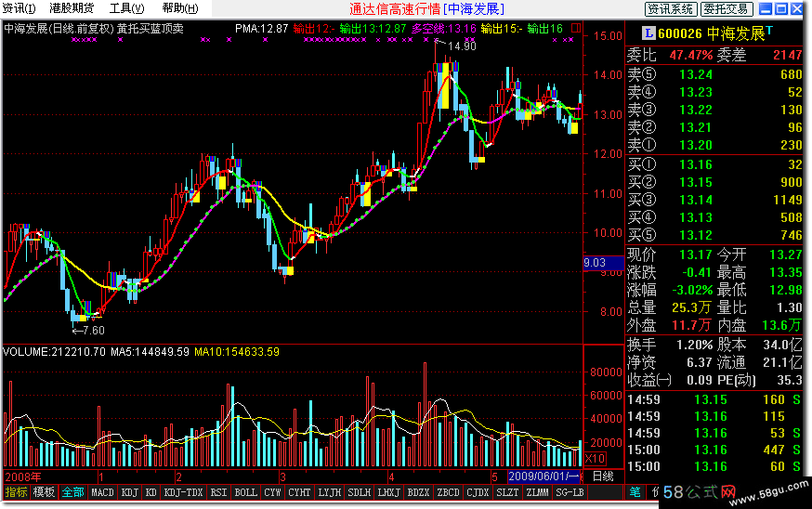The height and width of the screenshot is (509, 812).
Task: Switch to the ZBCD indicator
Action: point(448,492)
